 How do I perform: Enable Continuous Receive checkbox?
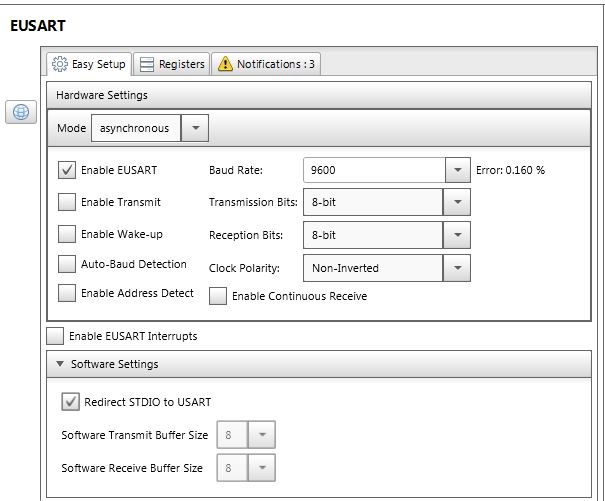pyautogui.click(x=218, y=296)
